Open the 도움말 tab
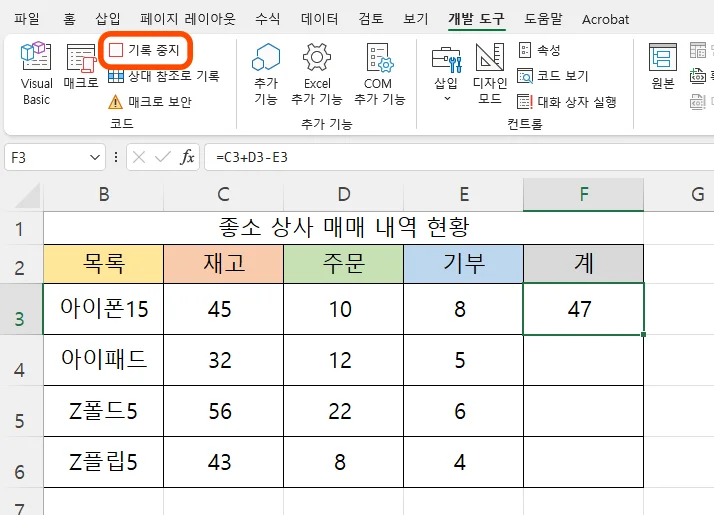 coord(543,19)
